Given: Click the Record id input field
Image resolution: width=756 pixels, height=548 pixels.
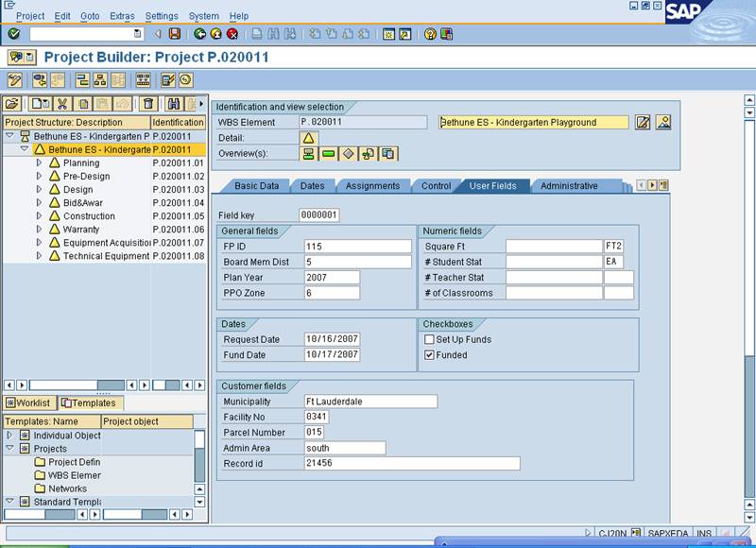Looking at the screenshot, I should [412, 463].
